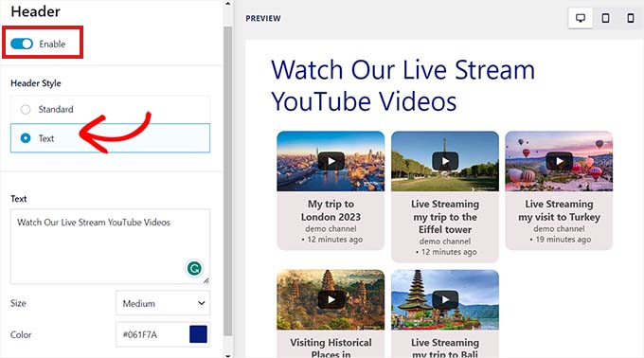Open the My trip to London 2023 title

pyautogui.click(x=331, y=210)
